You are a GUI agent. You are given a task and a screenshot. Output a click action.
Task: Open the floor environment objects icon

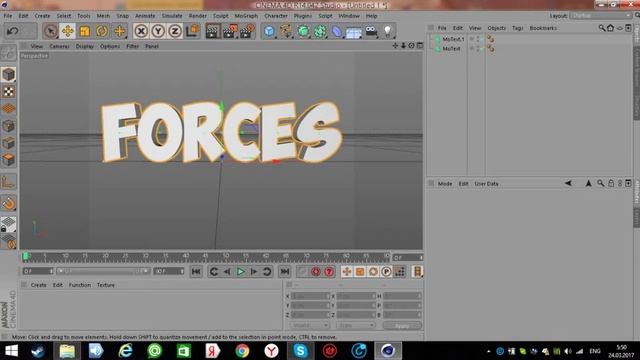[x=354, y=31]
